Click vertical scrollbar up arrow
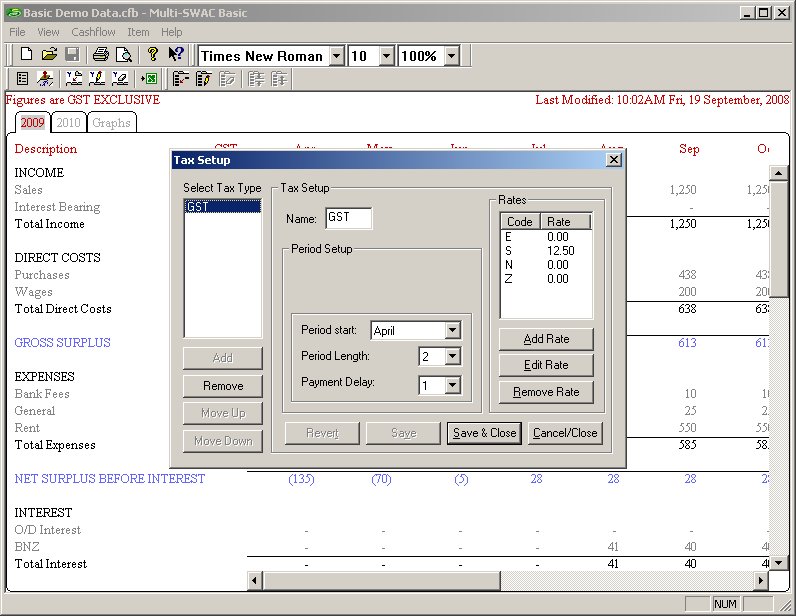Screen dimensions: 796x616 coord(778,173)
